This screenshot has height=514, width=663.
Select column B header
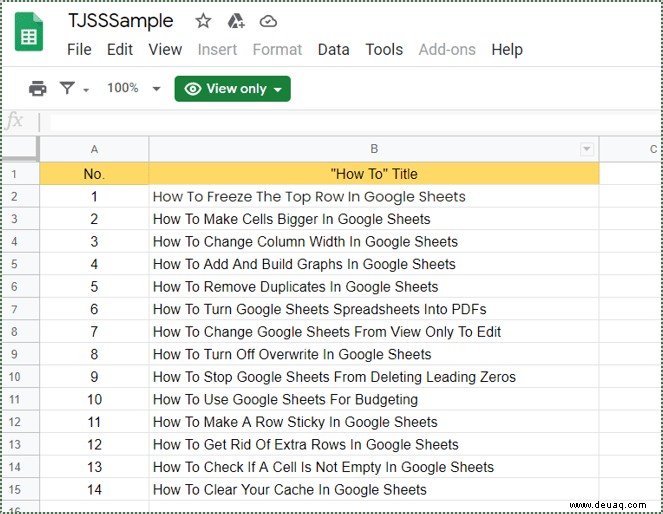[x=374, y=149]
